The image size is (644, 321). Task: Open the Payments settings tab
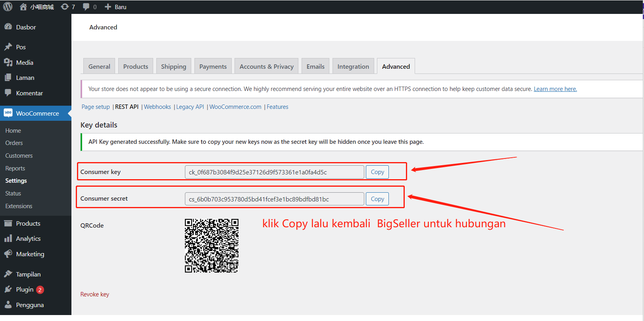pyautogui.click(x=213, y=66)
